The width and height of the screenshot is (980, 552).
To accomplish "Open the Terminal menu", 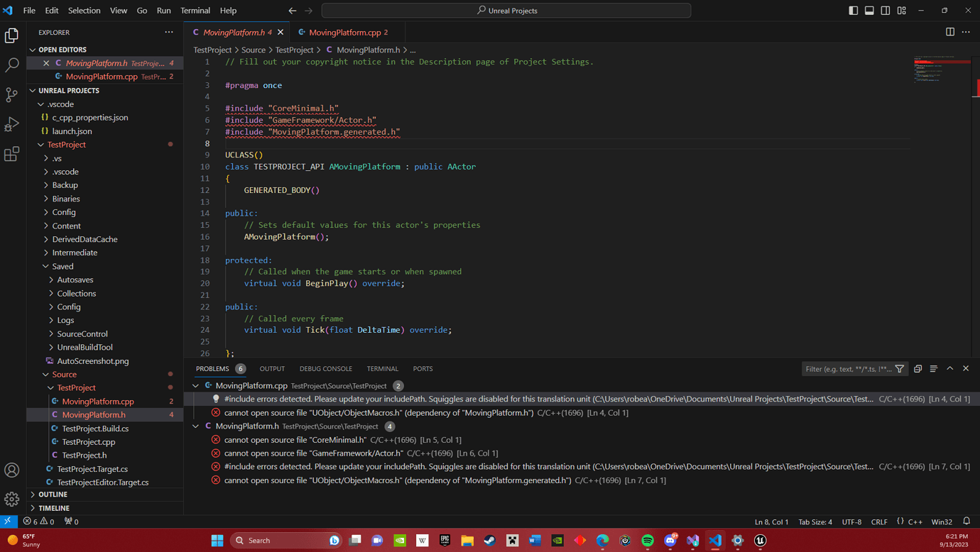I will coord(195,10).
